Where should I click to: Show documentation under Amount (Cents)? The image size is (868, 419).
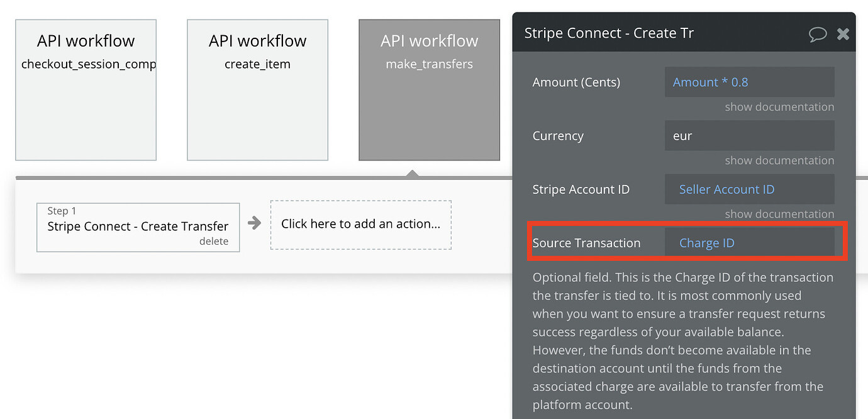click(779, 107)
